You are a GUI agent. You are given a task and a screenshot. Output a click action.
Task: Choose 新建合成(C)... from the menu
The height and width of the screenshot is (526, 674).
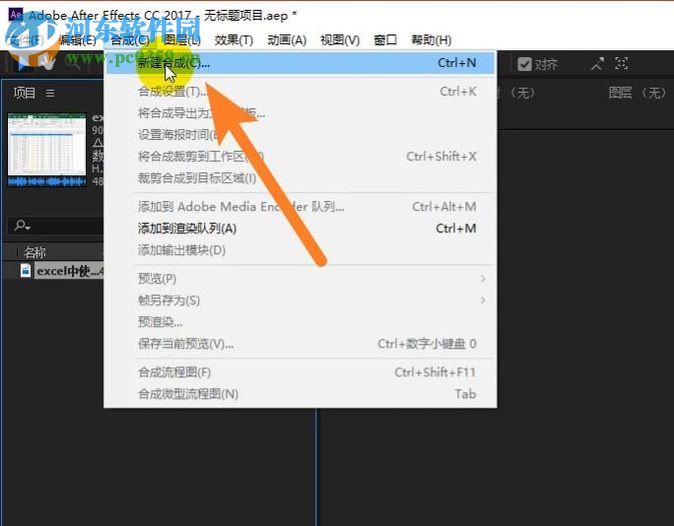pyautogui.click(x=300, y=63)
